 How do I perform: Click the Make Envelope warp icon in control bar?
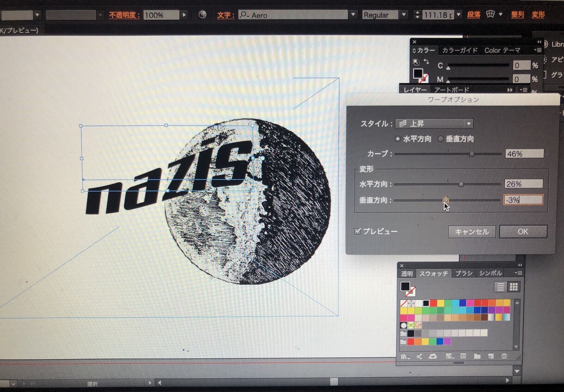pos(490,15)
